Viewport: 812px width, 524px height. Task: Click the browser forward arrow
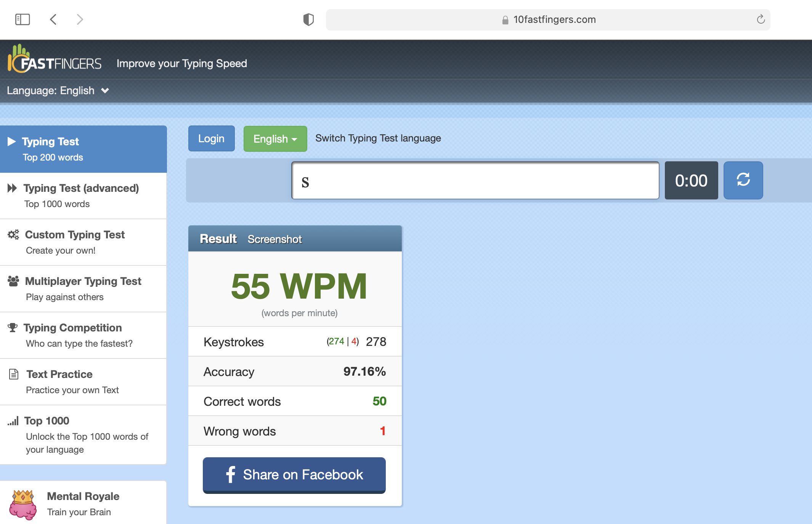(x=80, y=19)
